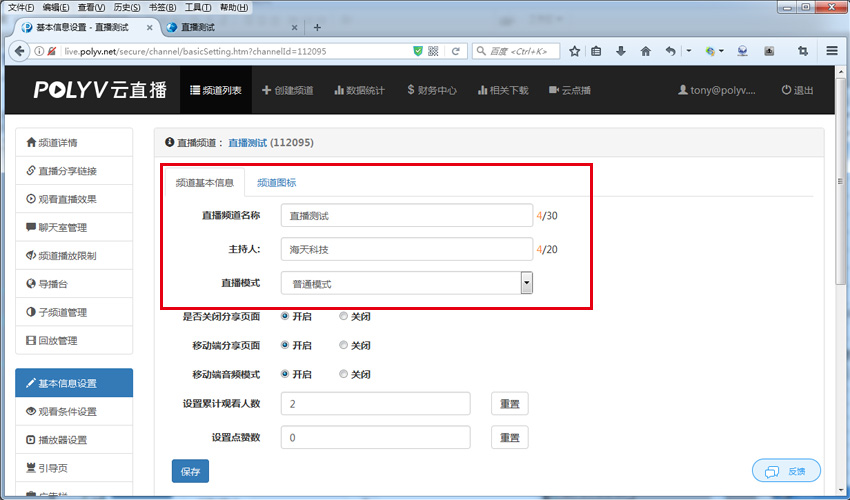Viewport: 850px width, 500px height.
Task: Open 聊天室管理 in the sidebar
Action: click(74, 227)
